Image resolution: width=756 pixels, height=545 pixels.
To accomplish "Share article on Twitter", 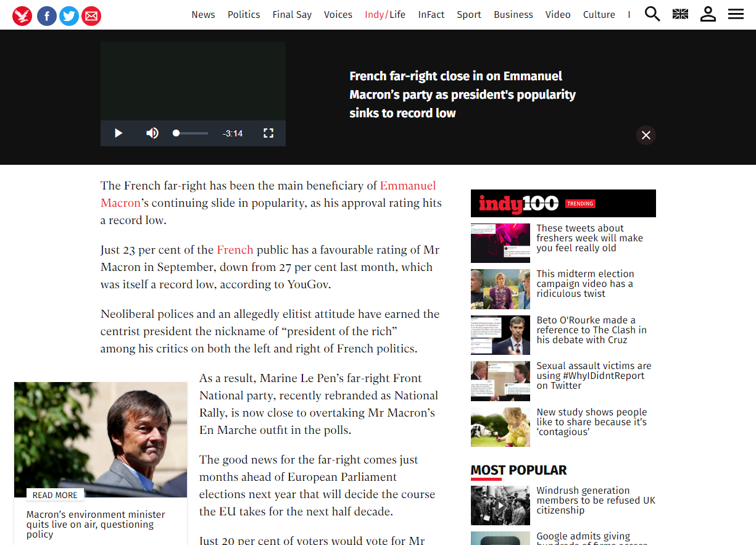I will click(x=69, y=15).
